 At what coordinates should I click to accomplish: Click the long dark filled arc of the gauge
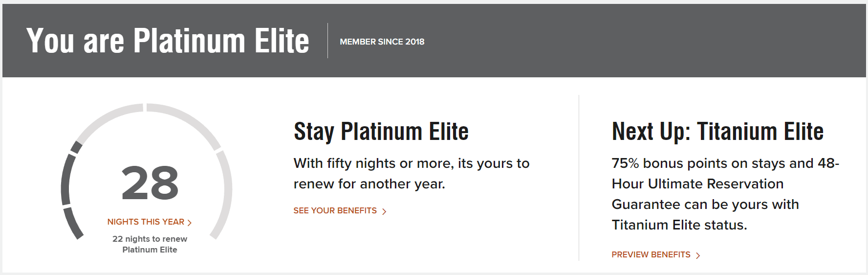(65, 179)
